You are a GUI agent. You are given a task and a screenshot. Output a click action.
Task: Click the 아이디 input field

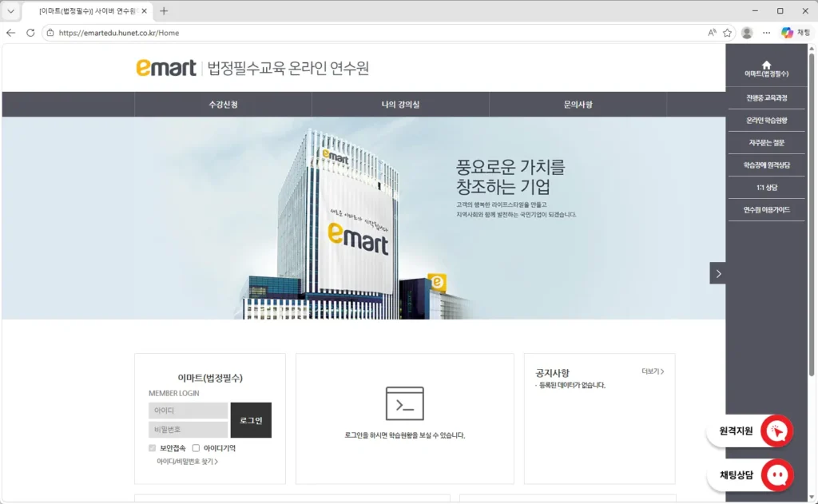188,411
